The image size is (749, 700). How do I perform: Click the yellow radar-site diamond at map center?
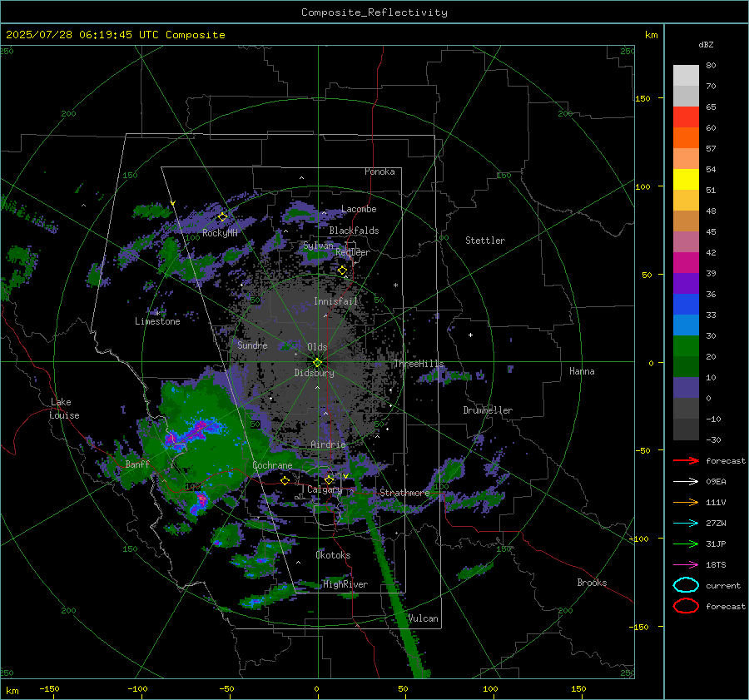317,363
